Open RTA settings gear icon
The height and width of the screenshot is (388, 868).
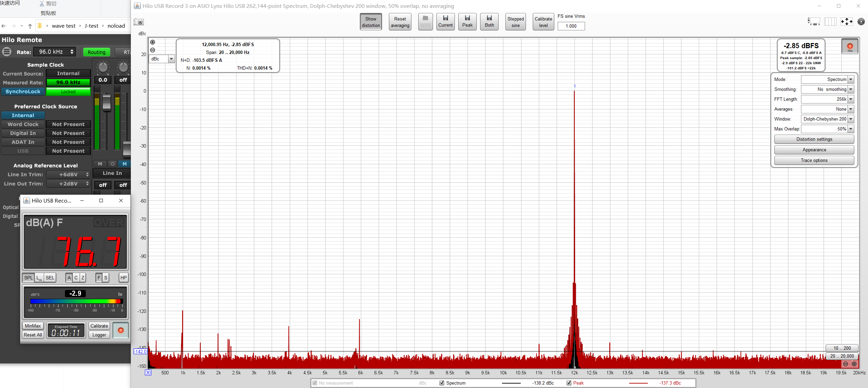[861, 22]
